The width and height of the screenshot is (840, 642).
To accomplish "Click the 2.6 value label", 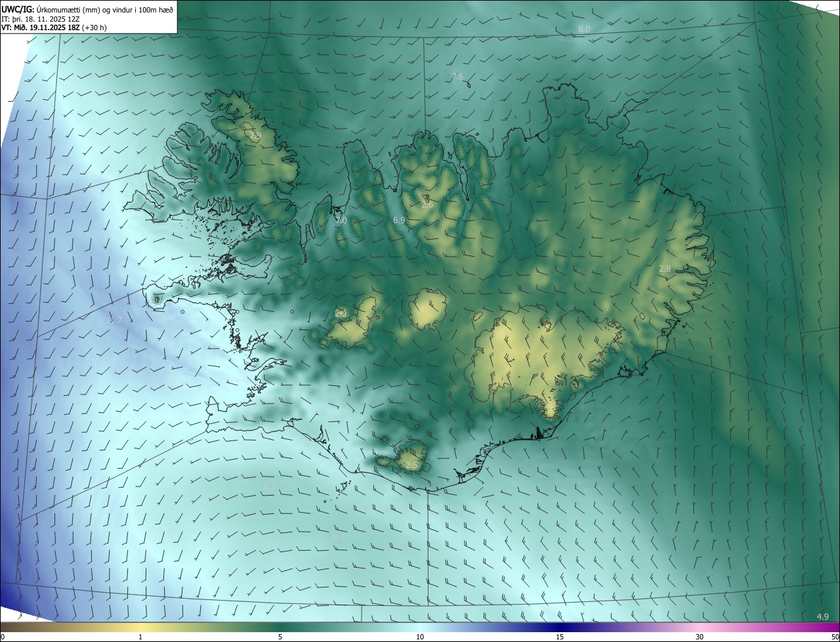I will [x=427, y=205].
